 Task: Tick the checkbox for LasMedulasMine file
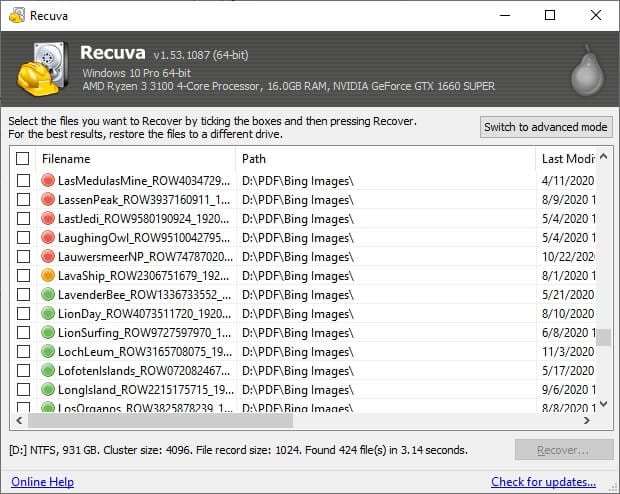(x=23, y=180)
